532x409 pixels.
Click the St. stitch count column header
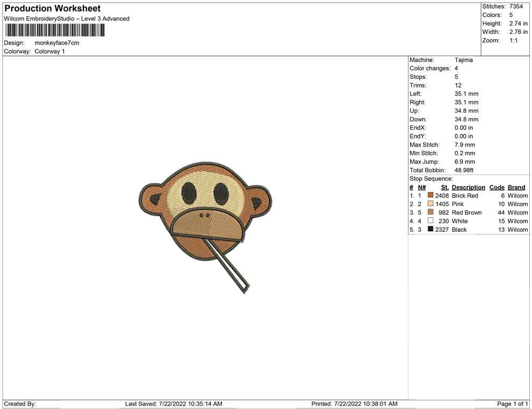444,187
